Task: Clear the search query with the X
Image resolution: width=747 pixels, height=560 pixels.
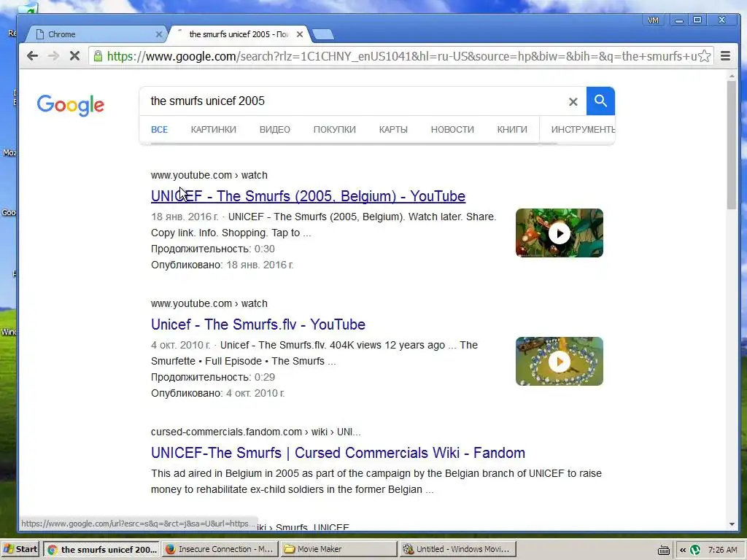Action: [x=573, y=101]
